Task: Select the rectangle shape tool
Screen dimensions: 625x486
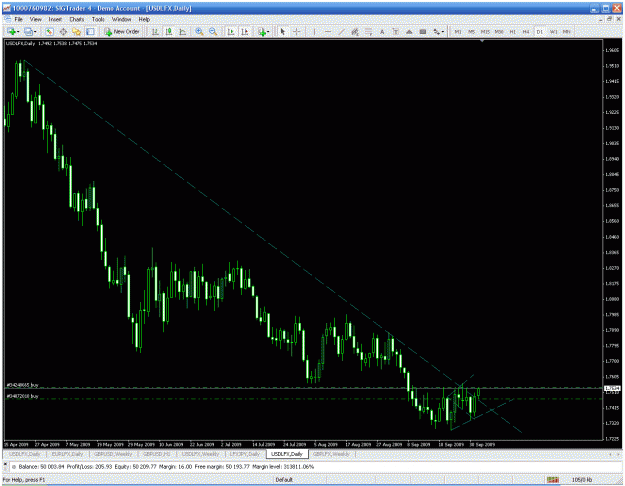Action: click(x=423, y=31)
